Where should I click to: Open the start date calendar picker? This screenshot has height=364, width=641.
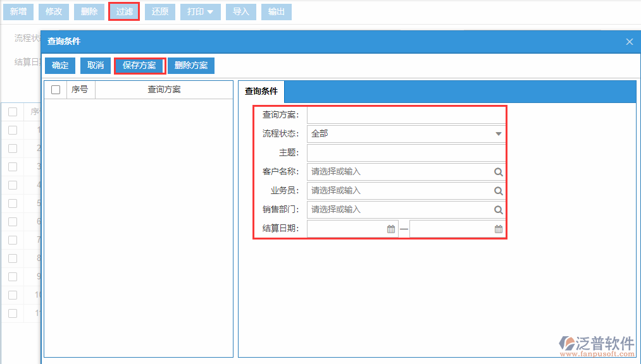[390, 228]
